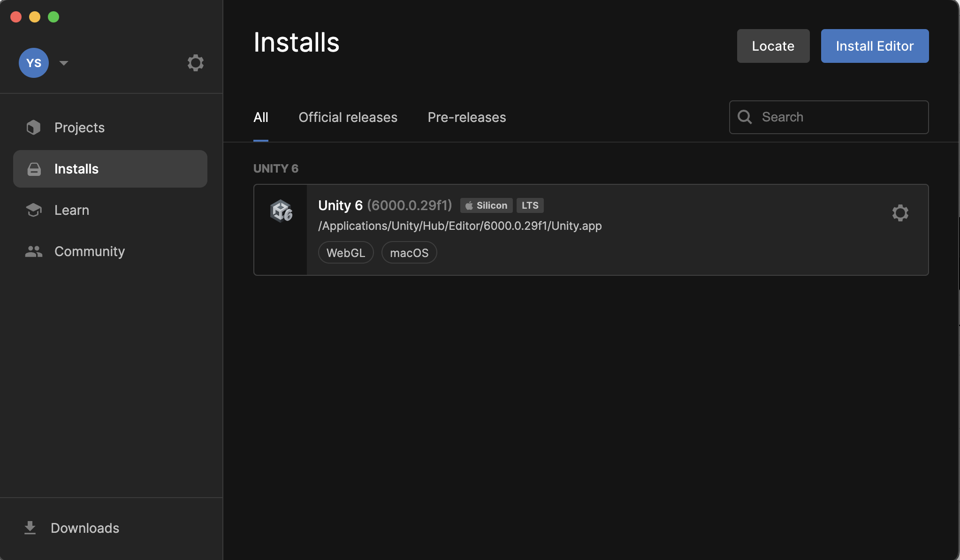Click the Community people icon
The image size is (960, 560).
[34, 251]
